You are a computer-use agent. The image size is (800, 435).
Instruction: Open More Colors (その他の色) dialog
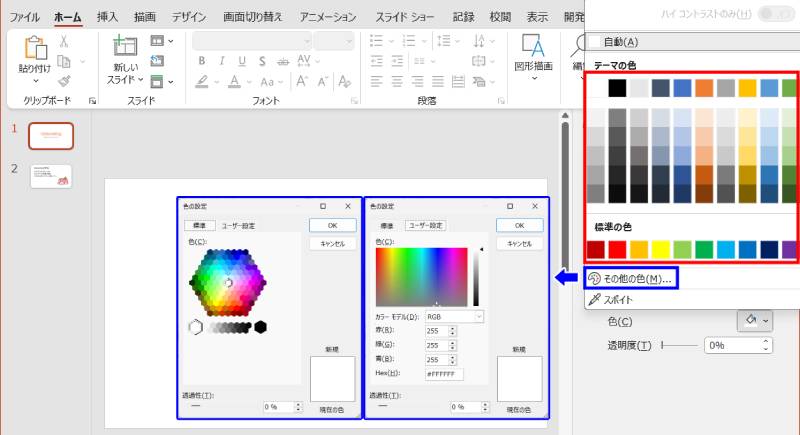click(631, 278)
